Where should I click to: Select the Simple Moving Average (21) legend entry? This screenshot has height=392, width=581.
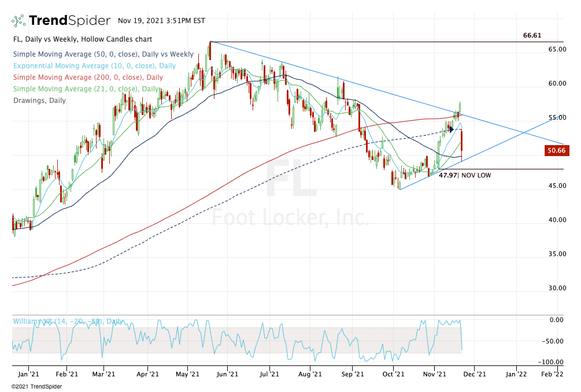coord(86,88)
